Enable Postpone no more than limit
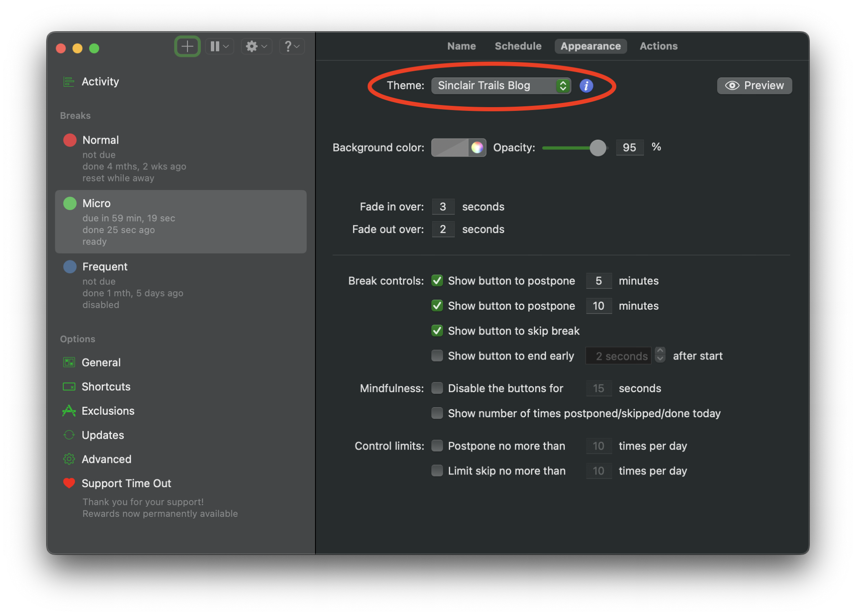The image size is (856, 616). tap(437, 446)
